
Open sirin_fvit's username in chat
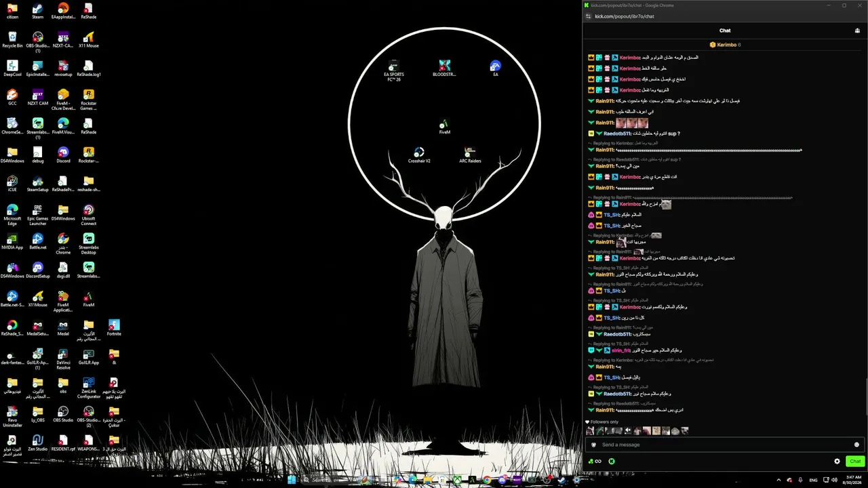(620, 350)
